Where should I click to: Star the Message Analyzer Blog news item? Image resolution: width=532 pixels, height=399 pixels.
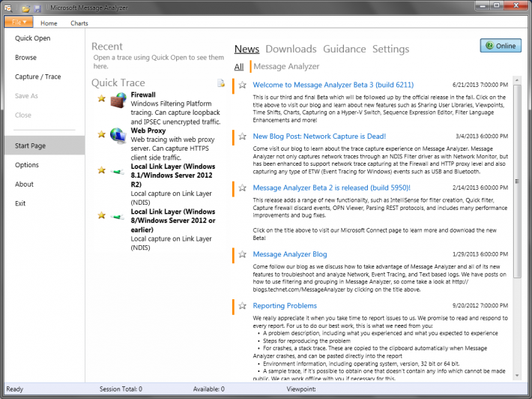point(242,254)
